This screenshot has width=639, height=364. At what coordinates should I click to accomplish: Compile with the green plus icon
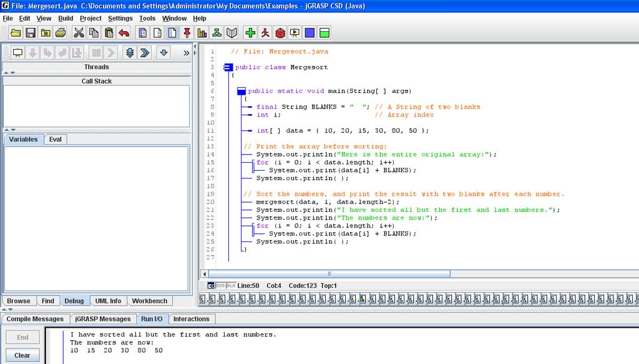click(x=251, y=32)
